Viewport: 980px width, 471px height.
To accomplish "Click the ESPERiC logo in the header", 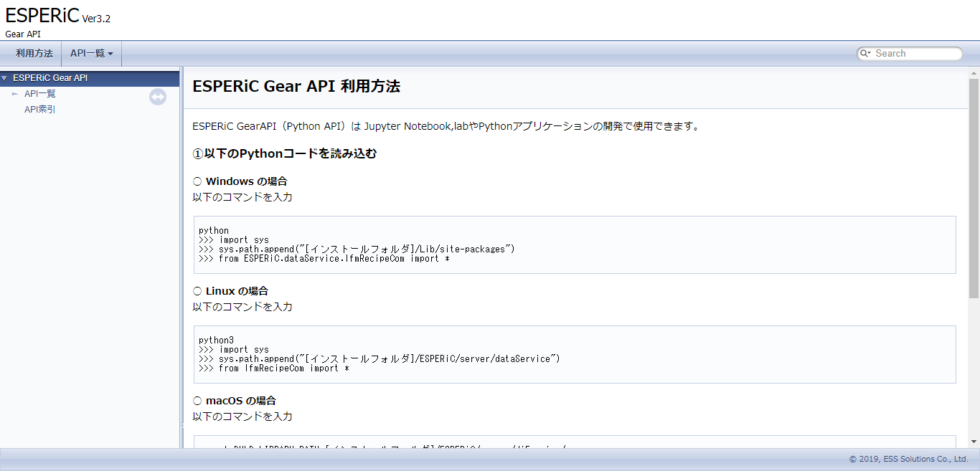I will 43,14.
